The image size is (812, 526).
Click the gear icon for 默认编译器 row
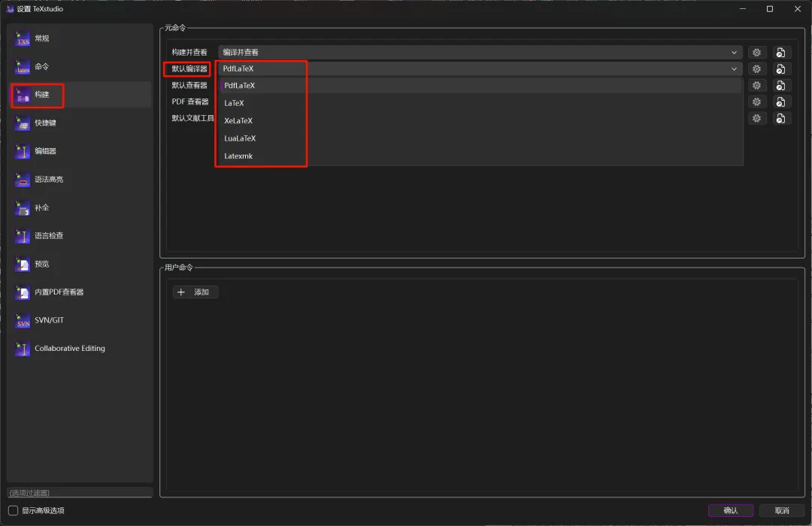click(756, 69)
